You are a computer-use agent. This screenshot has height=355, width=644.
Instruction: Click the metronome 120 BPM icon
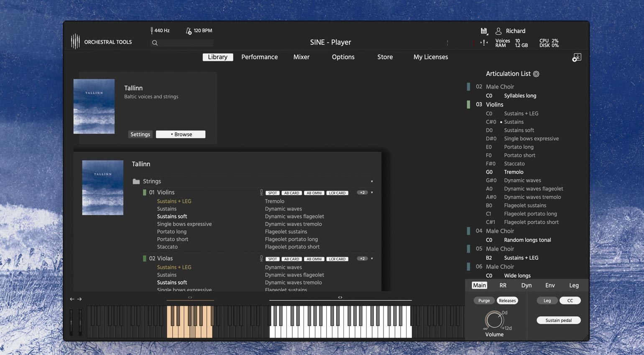tap(189, 30)
